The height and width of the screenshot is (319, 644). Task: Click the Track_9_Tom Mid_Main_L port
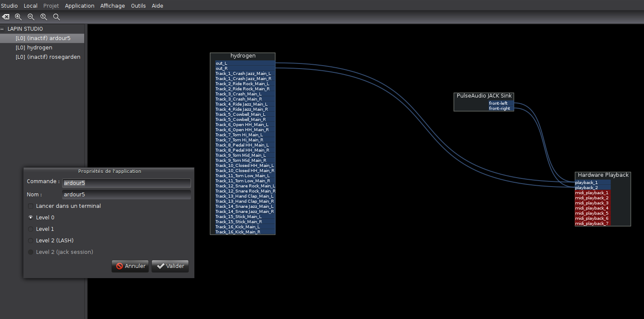(245, 155)
